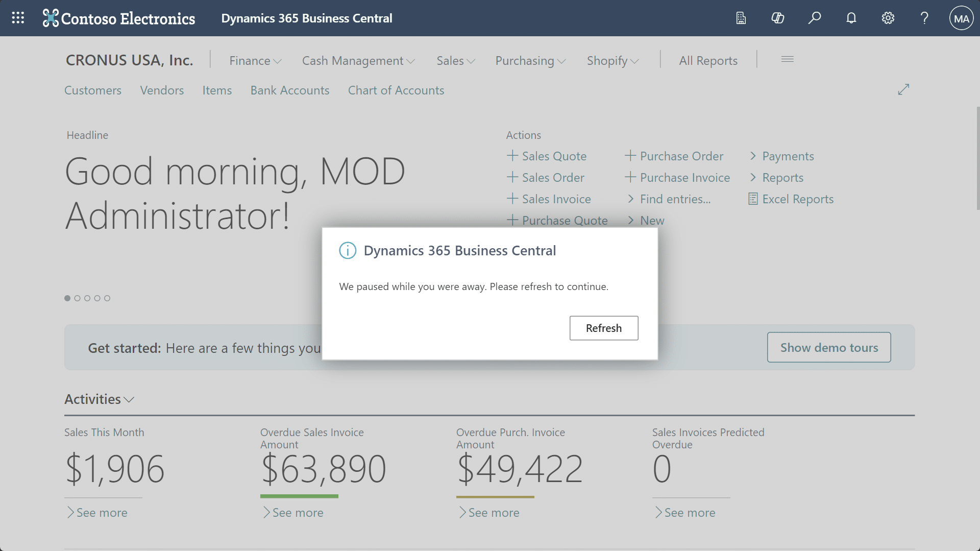Open Bank Accounts list

(x=290, y=90)
